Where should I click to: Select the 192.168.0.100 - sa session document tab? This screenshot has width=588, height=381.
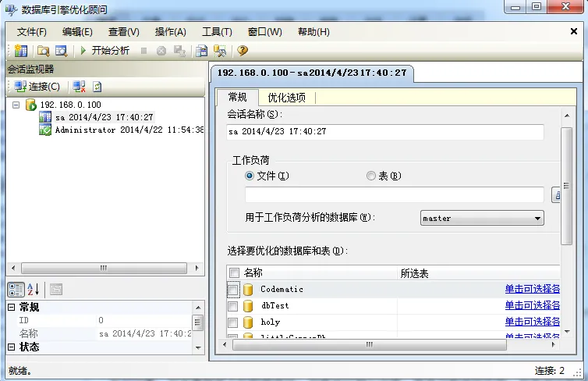coord(312,73)
